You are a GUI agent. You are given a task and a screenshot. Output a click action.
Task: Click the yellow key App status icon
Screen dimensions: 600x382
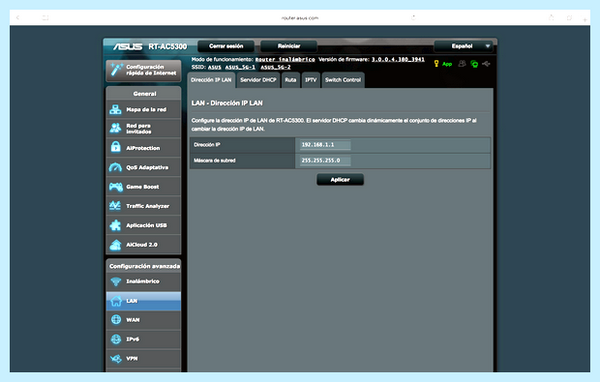click(436, 64)
